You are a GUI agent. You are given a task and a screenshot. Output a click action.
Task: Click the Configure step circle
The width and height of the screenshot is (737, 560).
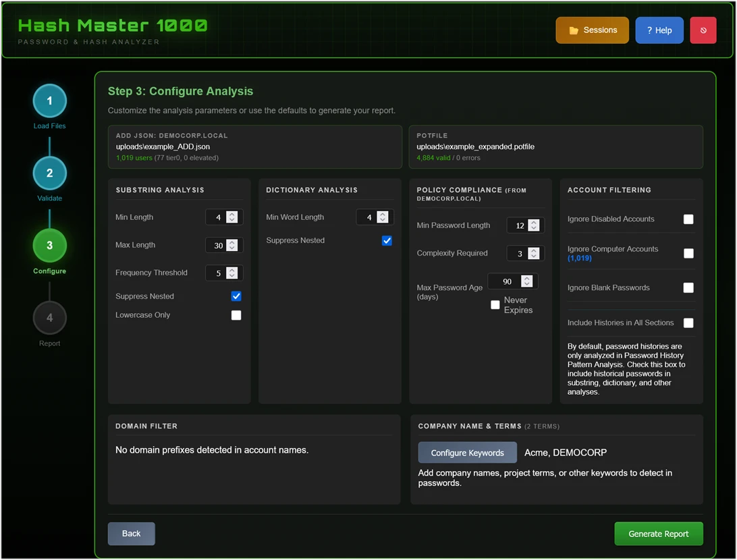[x=49, y=246]
